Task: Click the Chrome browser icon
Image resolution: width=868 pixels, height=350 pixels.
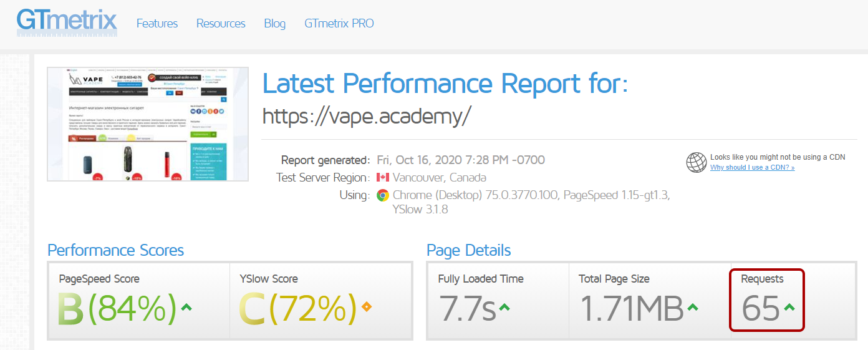Action: (x=383, y=195)
